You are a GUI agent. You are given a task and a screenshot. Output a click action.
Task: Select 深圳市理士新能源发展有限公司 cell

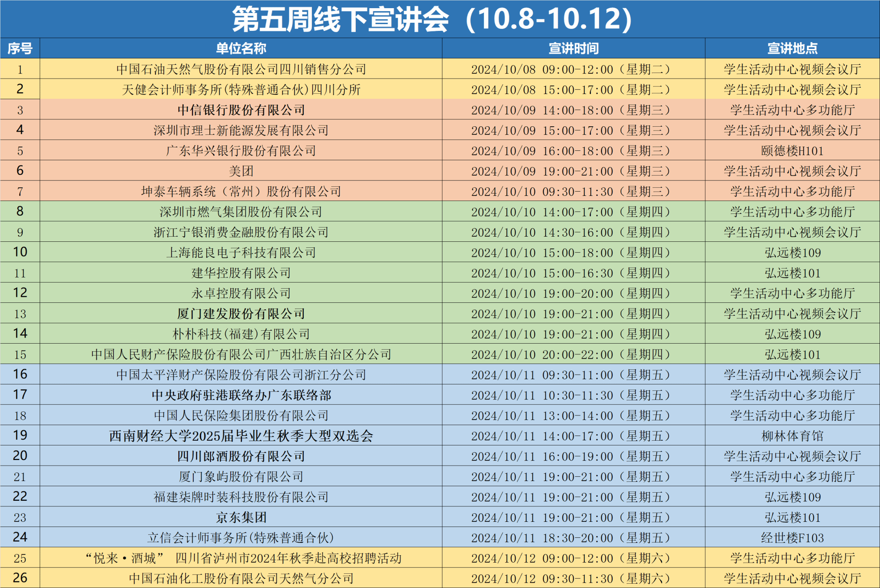[x=241, y=130]
